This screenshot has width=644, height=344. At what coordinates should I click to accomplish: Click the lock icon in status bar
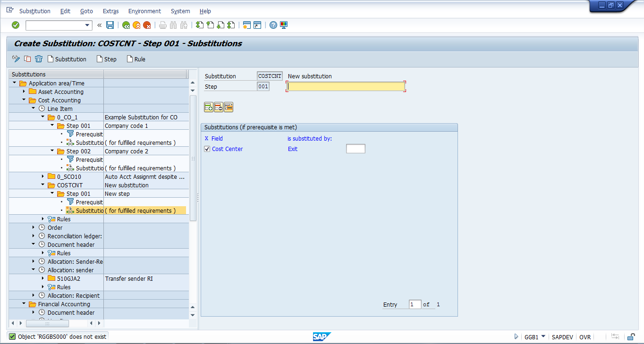coord(631,336)
